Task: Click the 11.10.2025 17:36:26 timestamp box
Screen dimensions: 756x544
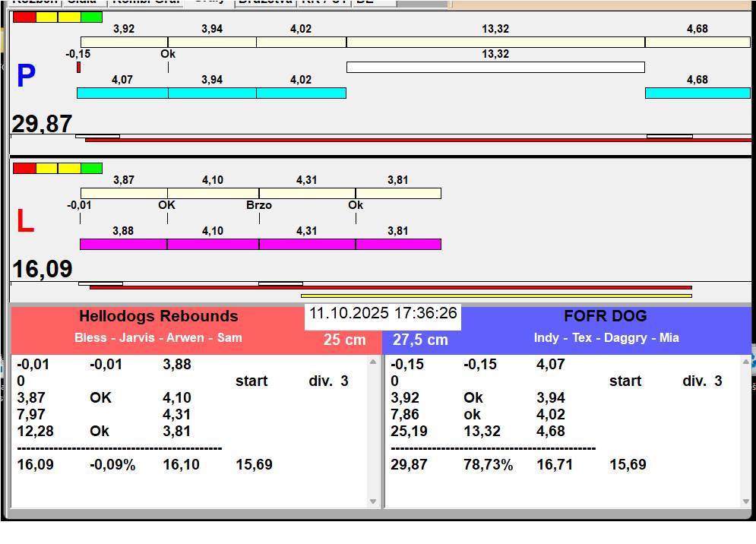Action: coord(383,313)
